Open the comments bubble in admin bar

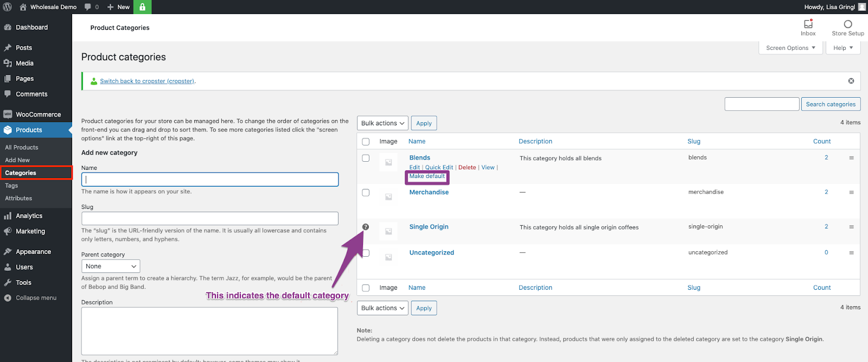91,7
